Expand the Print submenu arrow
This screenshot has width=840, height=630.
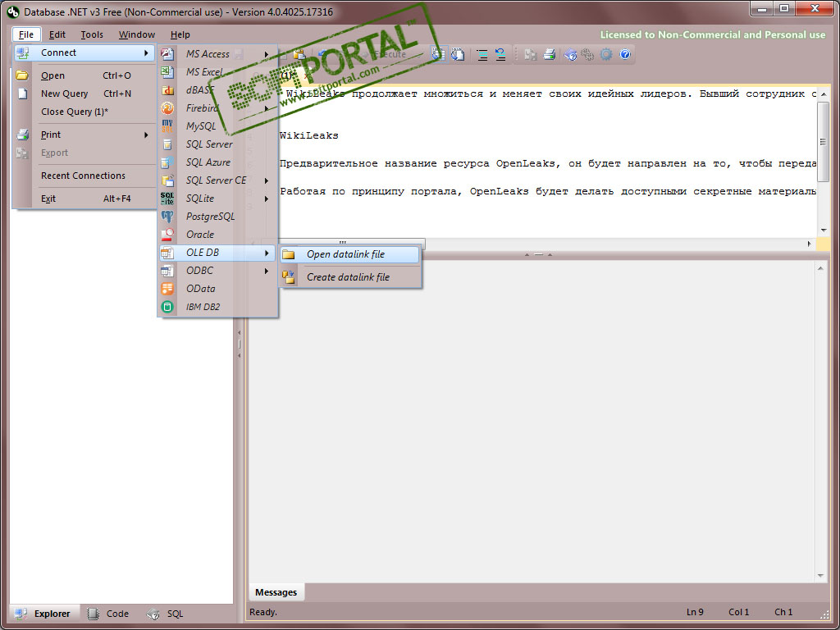(x=146, y=135)
